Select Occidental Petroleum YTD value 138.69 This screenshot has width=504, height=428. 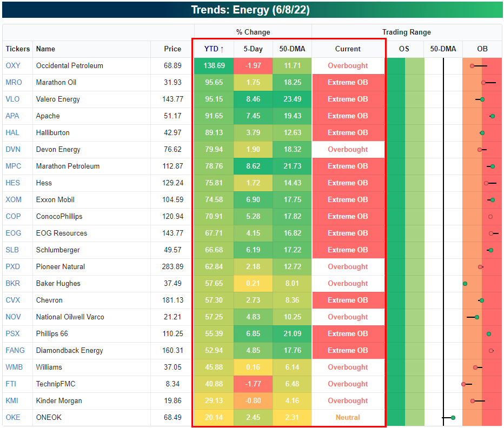[x=214, y=65]
